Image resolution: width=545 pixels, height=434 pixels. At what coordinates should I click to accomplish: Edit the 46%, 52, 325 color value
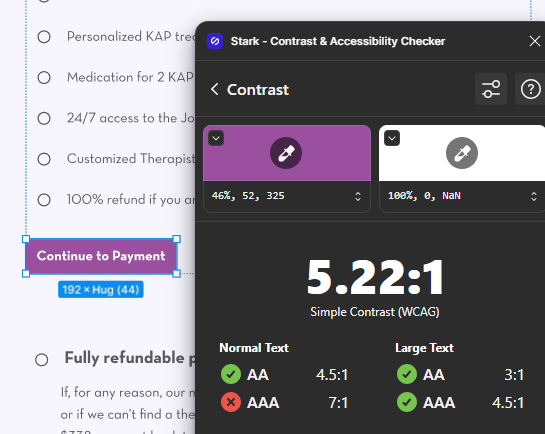pyautogui.click(x=248, y=196)
